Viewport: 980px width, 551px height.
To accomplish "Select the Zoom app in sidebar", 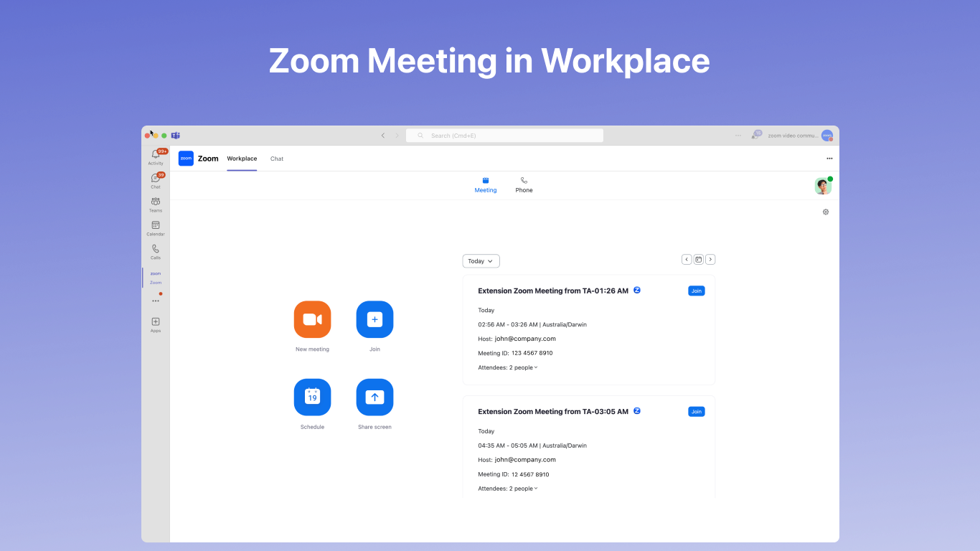I will tap(156, 278).
